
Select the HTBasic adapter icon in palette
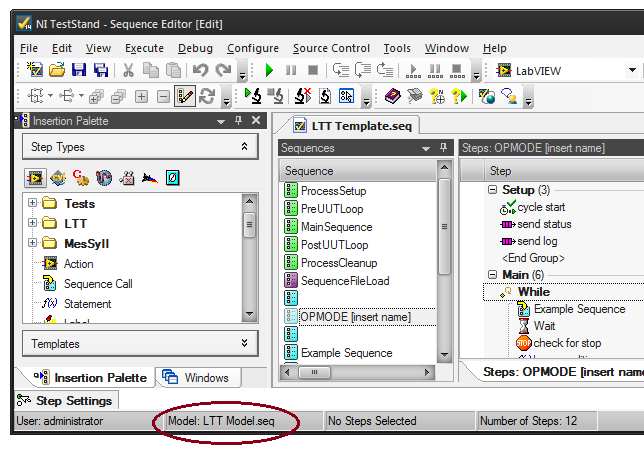click(x=150, y=178)
